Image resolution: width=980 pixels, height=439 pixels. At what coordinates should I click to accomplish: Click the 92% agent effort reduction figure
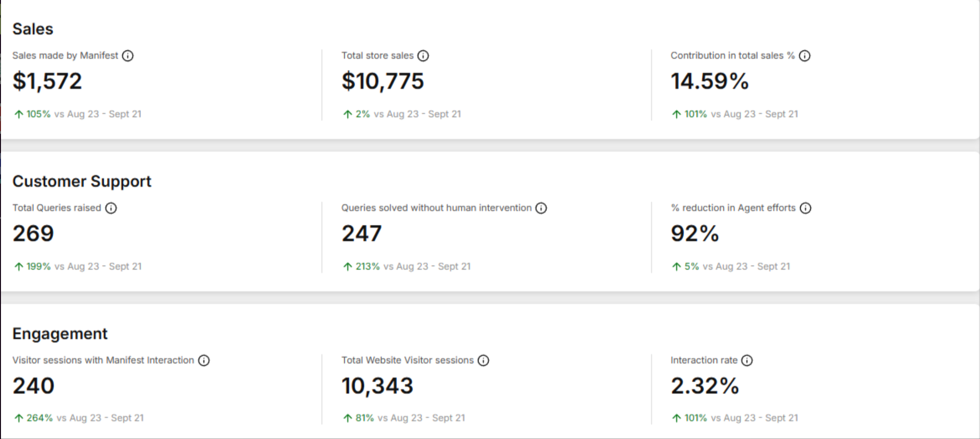[695, 234]
